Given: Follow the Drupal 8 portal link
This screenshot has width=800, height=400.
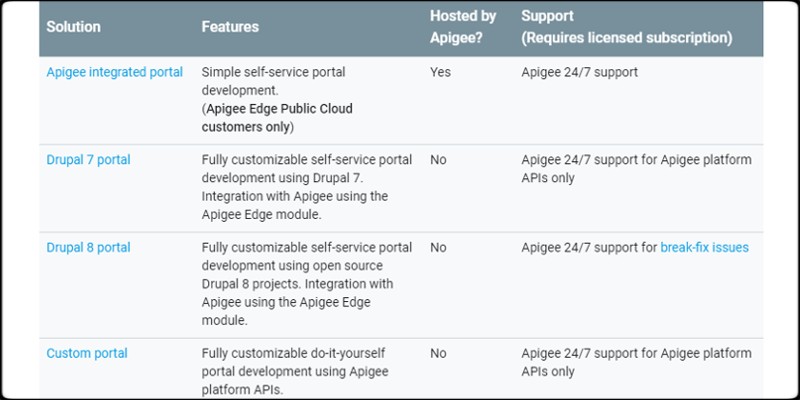Looking at the screenshot, I should (x=88, y=248).
